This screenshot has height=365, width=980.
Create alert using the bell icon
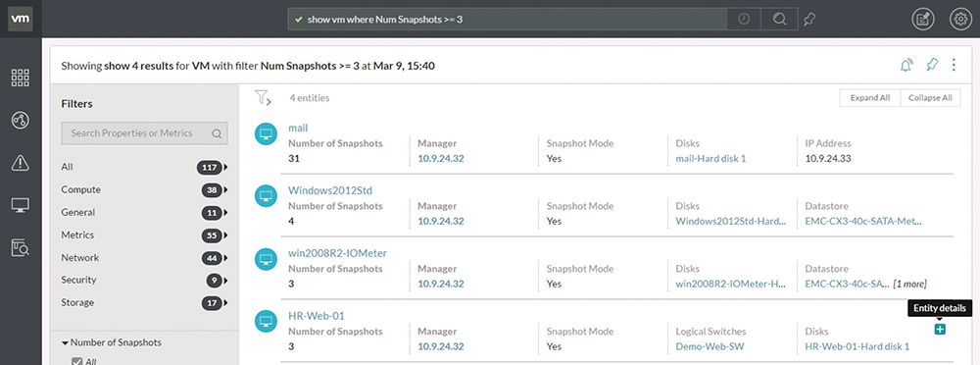906,65
